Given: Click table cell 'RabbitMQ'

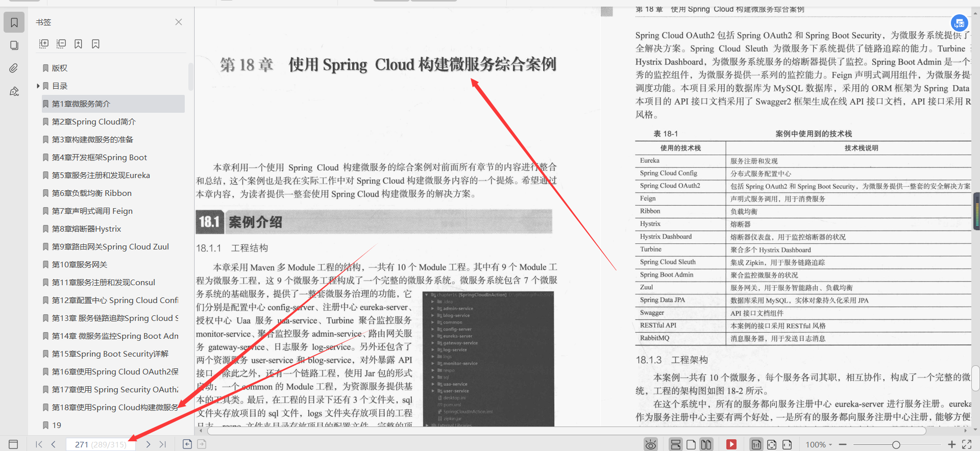Looking at the screenshot, I should tap(654, 338).
